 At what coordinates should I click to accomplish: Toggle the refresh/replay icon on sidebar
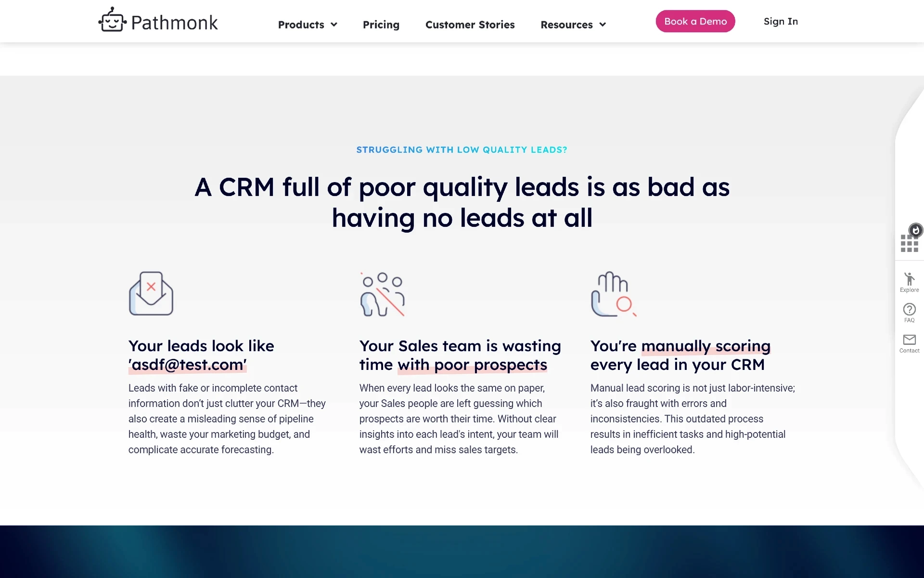click(916, 230)
